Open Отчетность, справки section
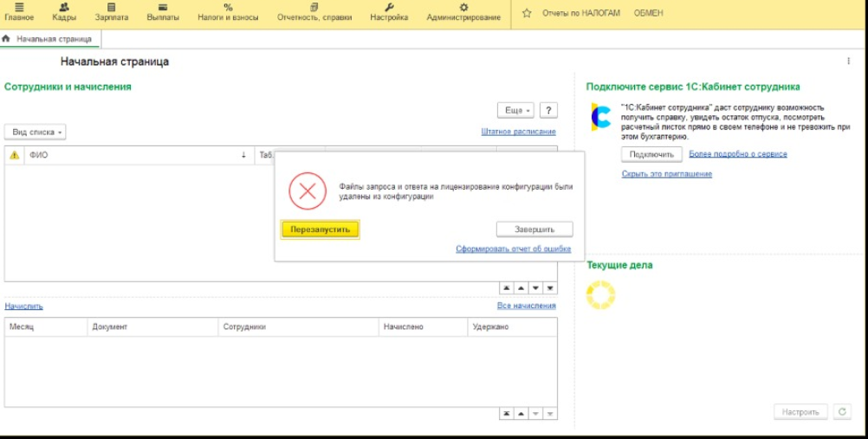The height and width of the screenshot is (439, 868). click(314, 12)
